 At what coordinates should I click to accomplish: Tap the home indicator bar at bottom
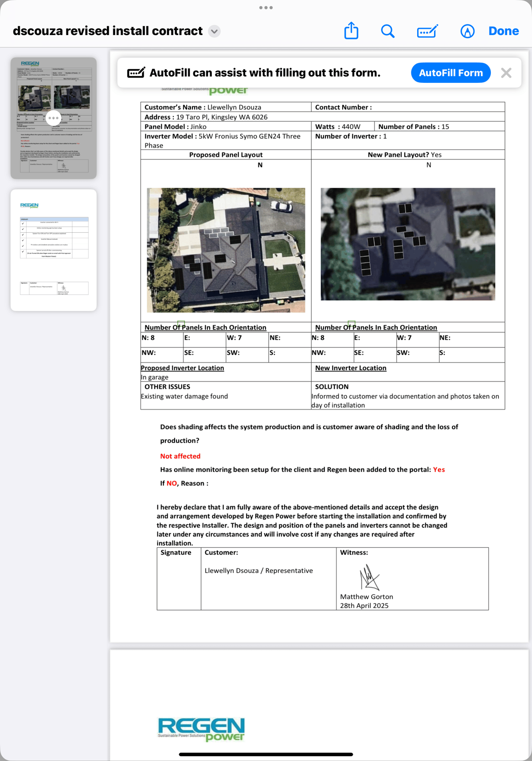click(266, 754)
